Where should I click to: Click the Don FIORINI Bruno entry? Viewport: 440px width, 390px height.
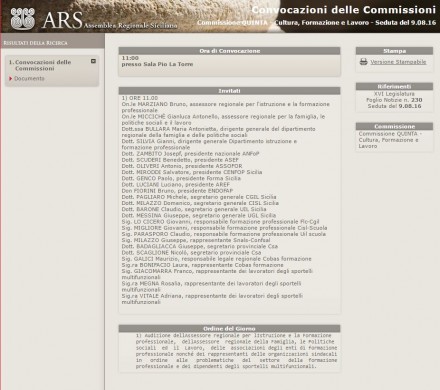[x=177, y=191]
